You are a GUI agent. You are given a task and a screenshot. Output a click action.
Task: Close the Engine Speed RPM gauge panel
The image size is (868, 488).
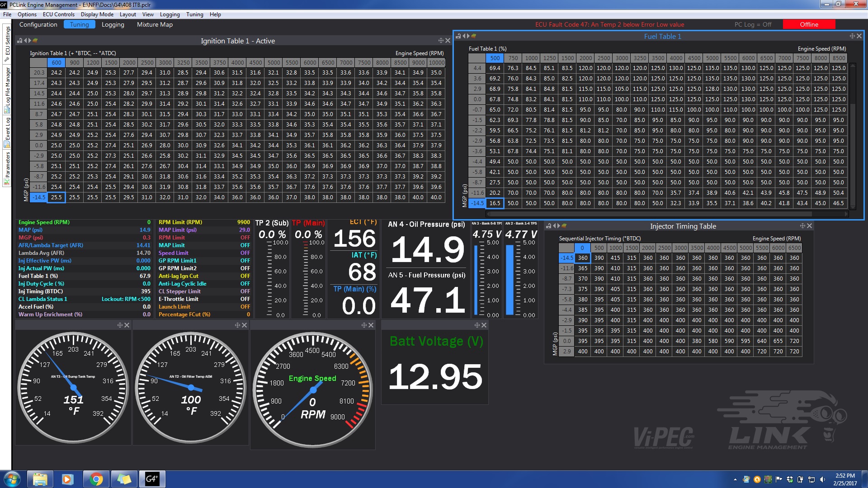[371, 325]
